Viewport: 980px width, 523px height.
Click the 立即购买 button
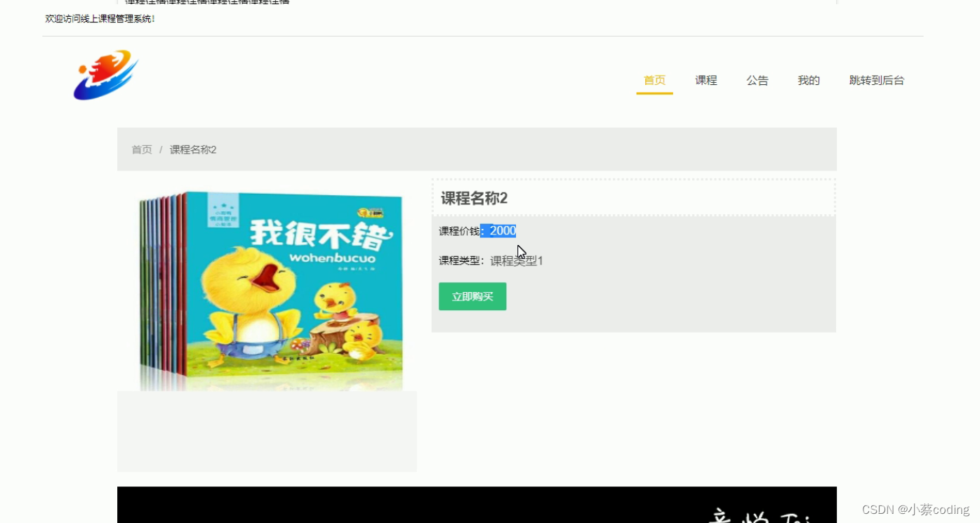tap(472, 296)
